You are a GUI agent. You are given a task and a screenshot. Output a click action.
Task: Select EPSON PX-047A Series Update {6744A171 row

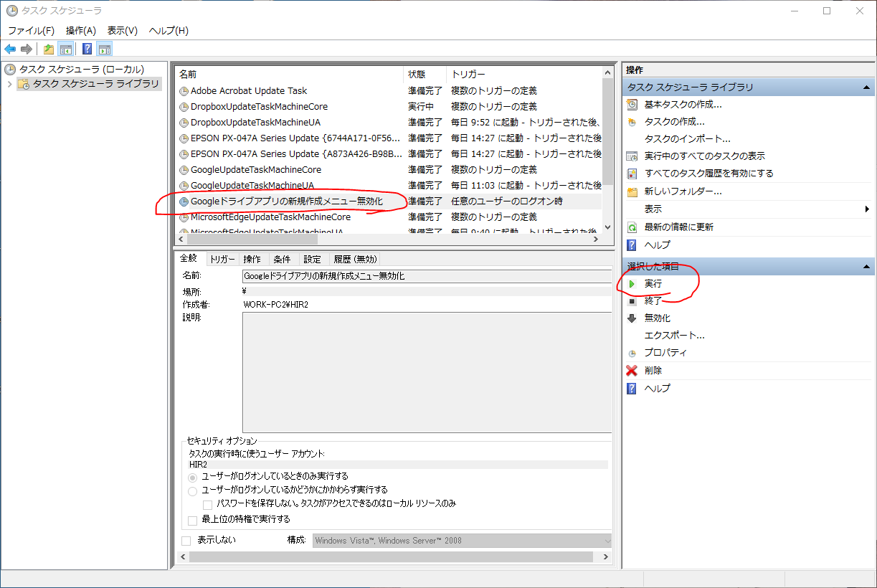pyautogui.click(x=290, y=138)
